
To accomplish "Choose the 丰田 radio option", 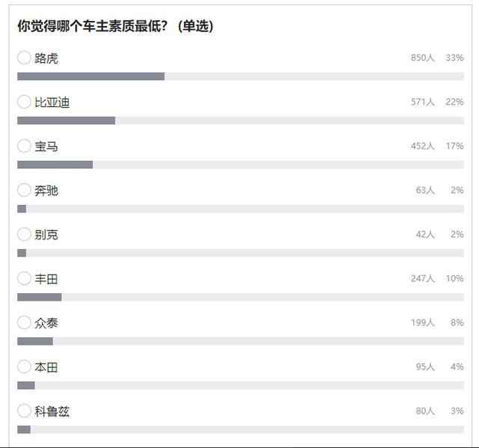I will pos(24,278).
